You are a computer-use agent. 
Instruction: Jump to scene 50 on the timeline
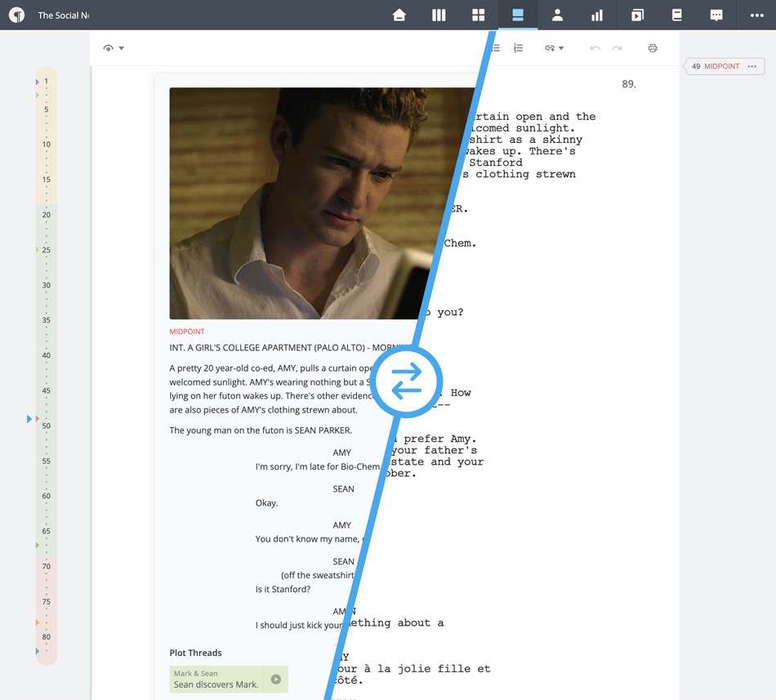46,426
